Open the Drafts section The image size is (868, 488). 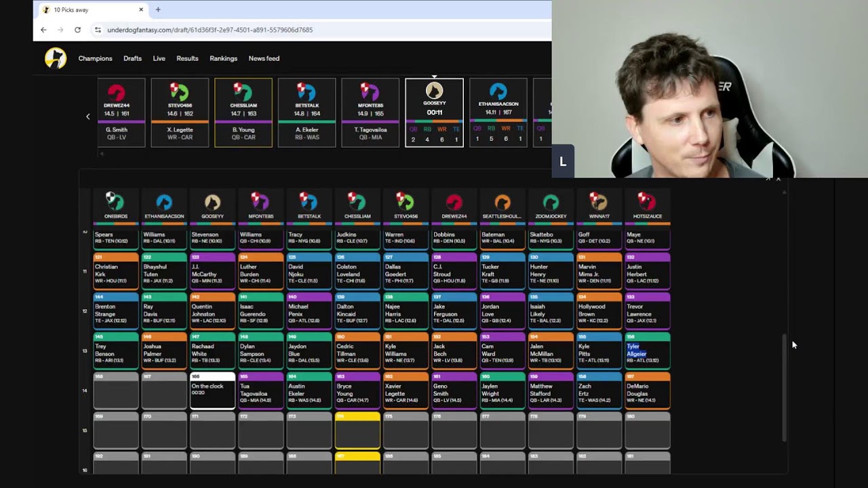(132, 58)
